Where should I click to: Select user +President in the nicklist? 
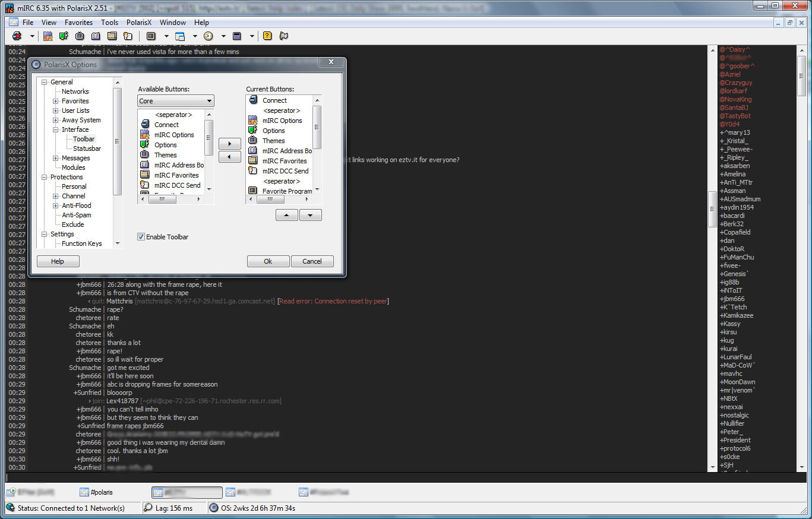pyautogui.click(x=735, y=440)
